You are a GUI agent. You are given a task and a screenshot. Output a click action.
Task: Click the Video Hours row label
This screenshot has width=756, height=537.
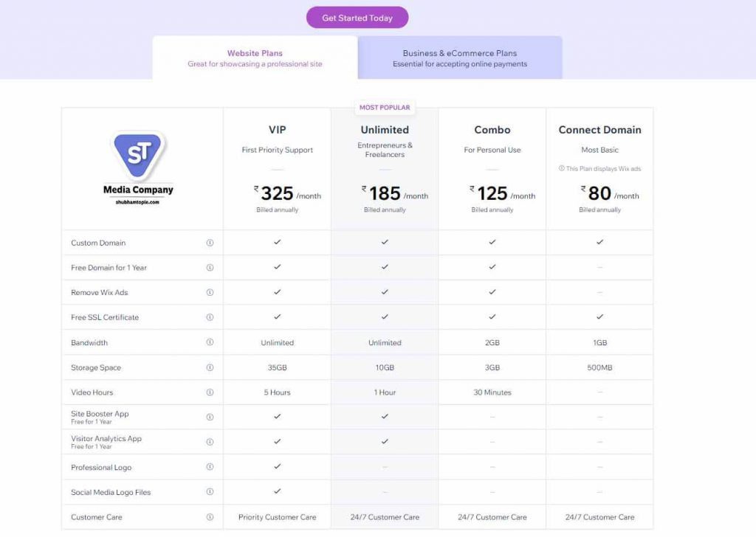click(92, 392)
